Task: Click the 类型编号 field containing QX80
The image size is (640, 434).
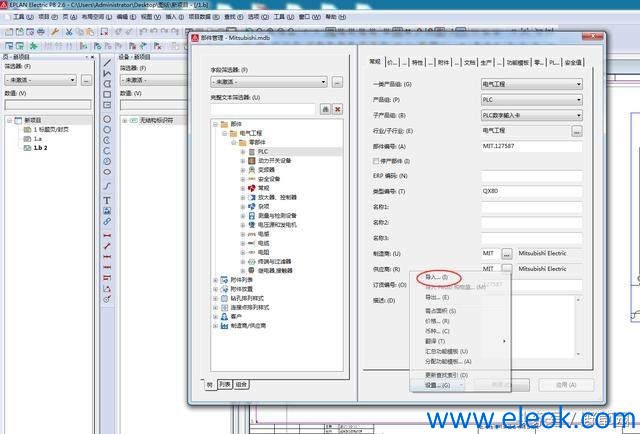Action: 531,191
